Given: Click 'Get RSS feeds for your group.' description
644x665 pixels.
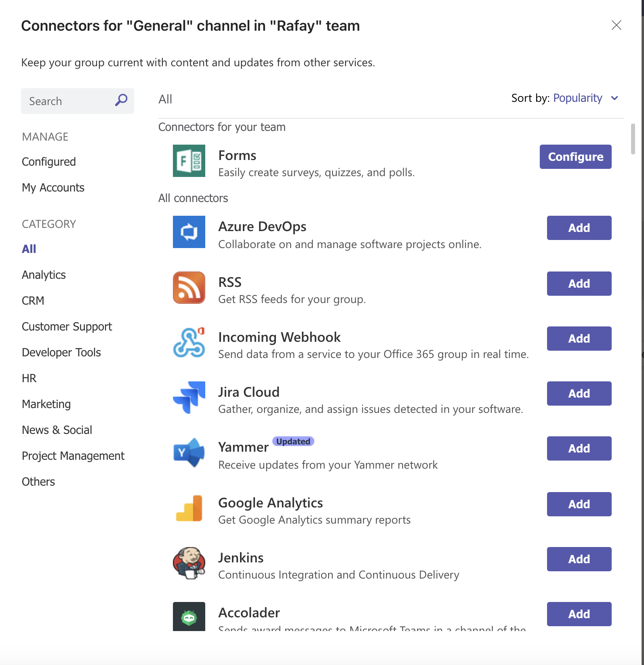Looking at the screenshot, I should tap(292, 299).
